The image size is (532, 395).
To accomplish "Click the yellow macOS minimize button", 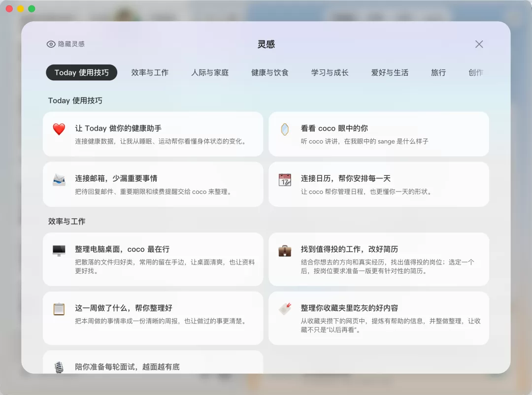I will pos(20,9).
